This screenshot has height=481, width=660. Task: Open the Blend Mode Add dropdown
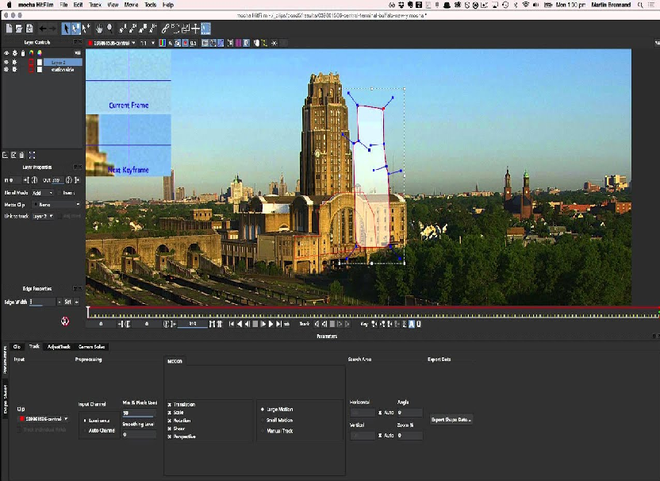[43, 193]
